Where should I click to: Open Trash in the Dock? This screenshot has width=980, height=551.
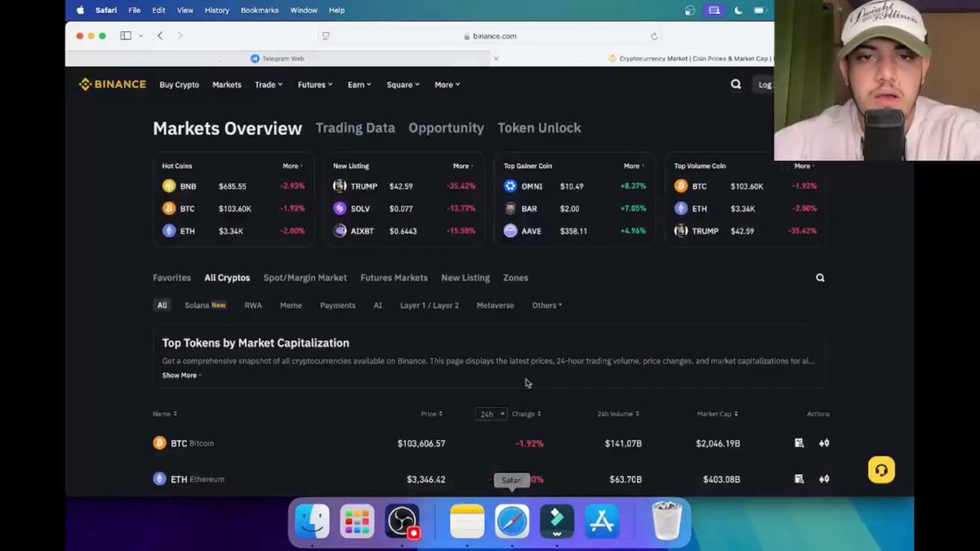(x=666, y=520)
